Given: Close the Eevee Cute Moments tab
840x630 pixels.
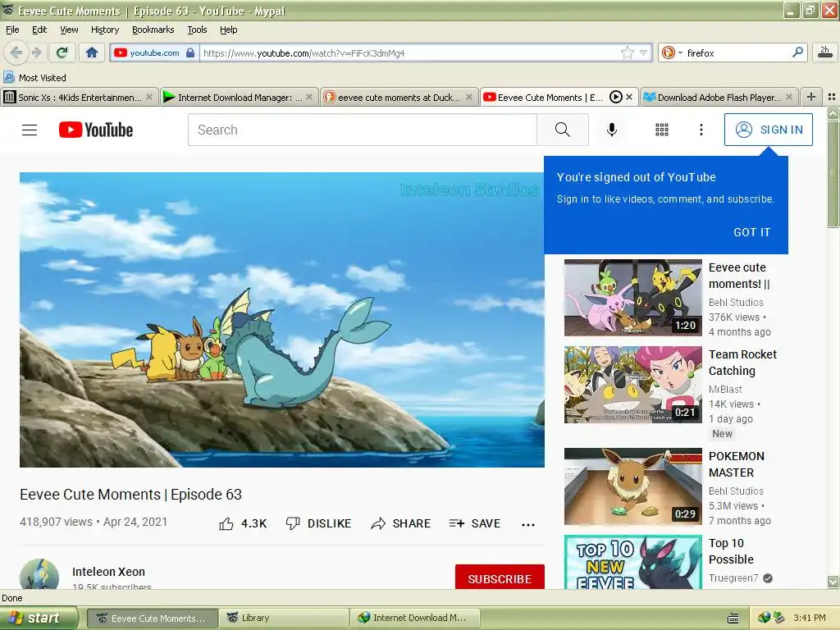Looking at the screenshot, I should pyautogui.click(x=629, y=97).
